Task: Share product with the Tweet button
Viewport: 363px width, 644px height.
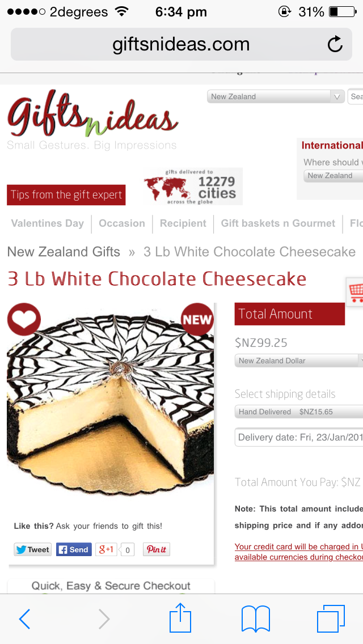Action: click(x=32, y=549)
